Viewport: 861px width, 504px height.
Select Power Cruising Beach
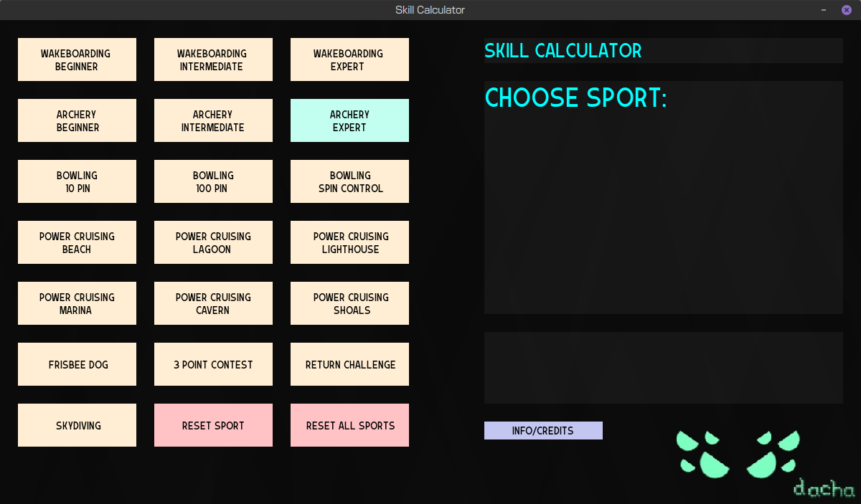(x=77, y=242)
